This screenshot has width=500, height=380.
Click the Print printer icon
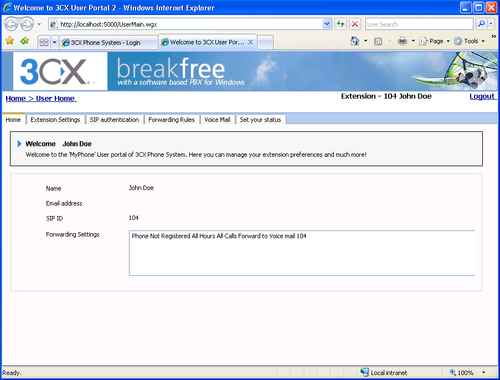click(x=403, y=41)
